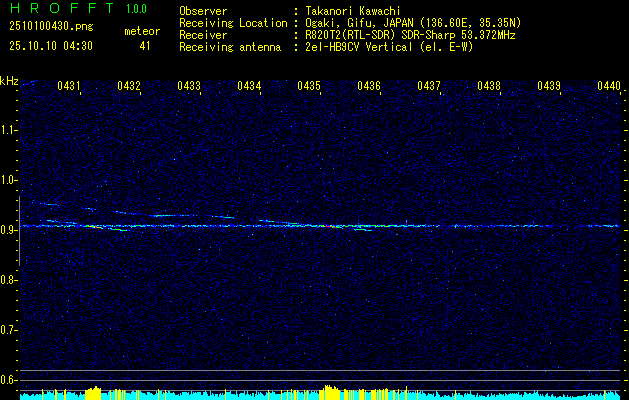
Task: Click the meteor count value 41
Action: tap(145, 46)
